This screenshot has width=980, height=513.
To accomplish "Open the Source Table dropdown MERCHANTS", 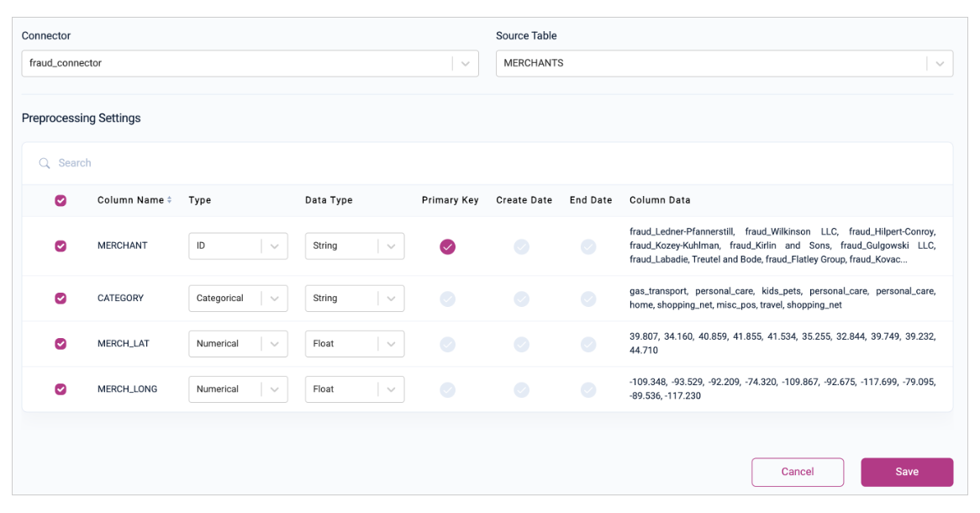I will 724,63.
